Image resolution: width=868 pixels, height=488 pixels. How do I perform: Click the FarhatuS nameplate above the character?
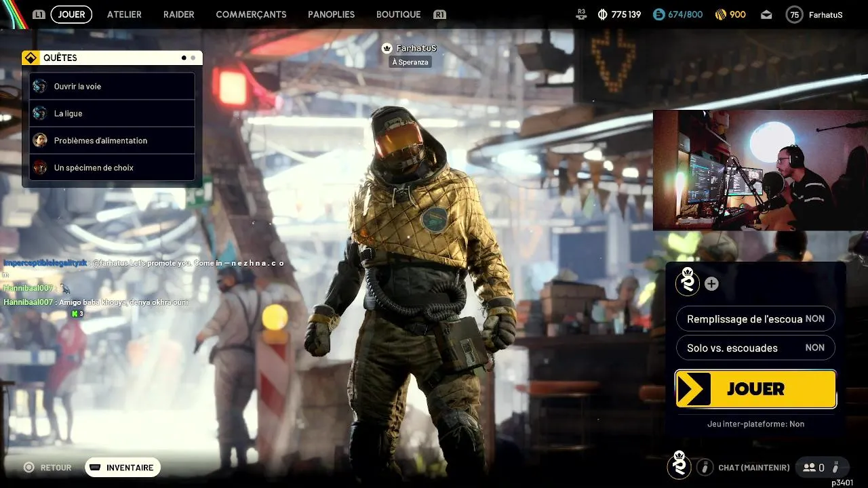tap(416, 48)
